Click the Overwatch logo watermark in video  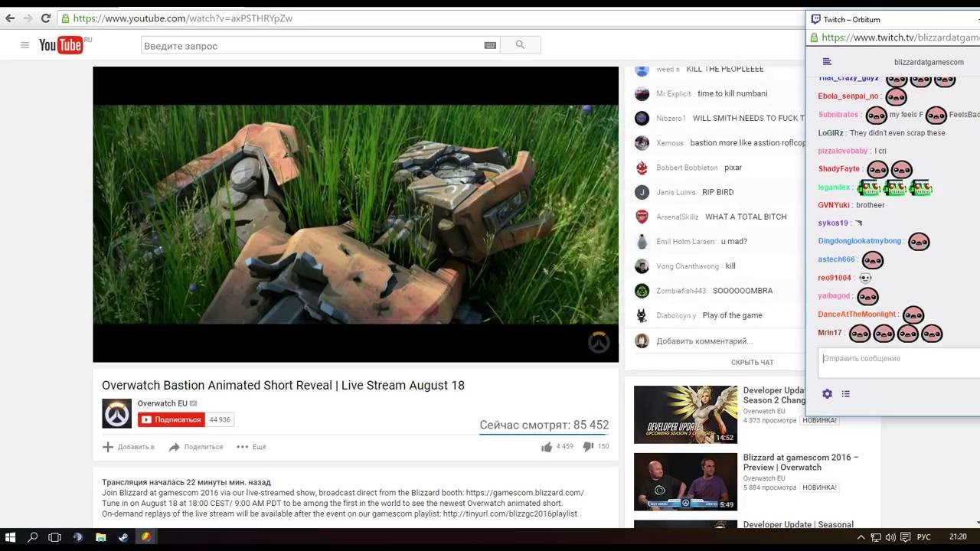tap(599, 342)
